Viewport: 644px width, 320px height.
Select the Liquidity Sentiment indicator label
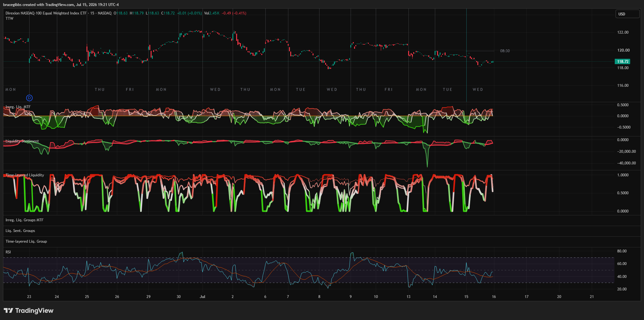[x=22, y=141]
